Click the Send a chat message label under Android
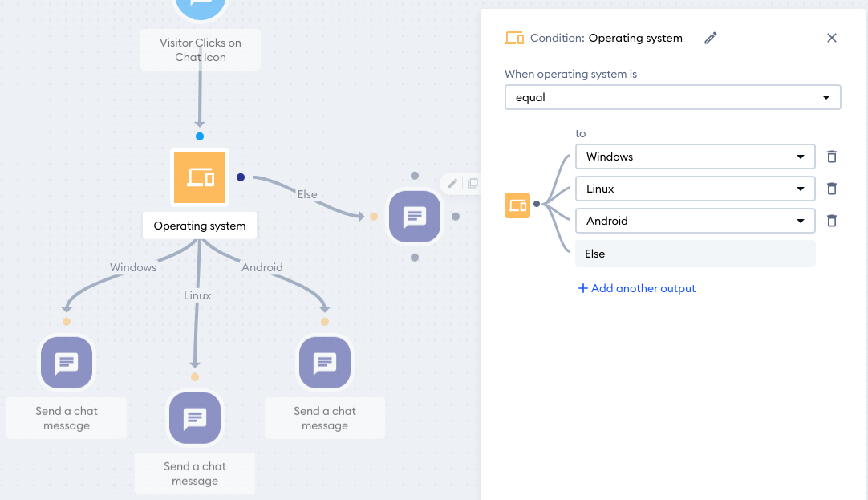The height and width of the screenshot is (500, 868). 325,418
